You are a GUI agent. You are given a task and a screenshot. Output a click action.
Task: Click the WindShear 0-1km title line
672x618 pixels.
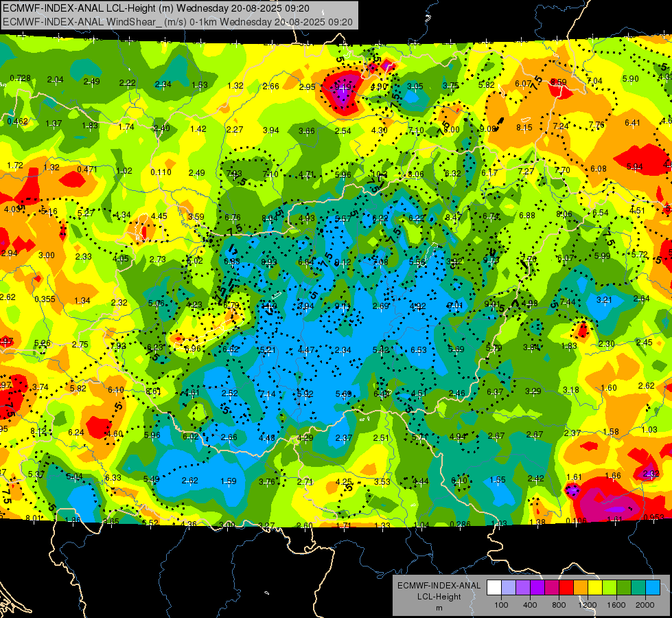tap(177, 22)
